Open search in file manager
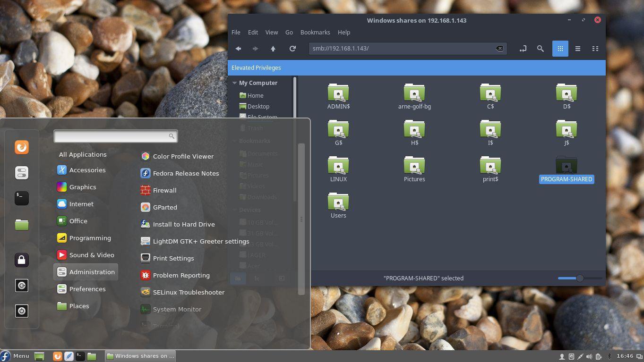 coord(541,49)
